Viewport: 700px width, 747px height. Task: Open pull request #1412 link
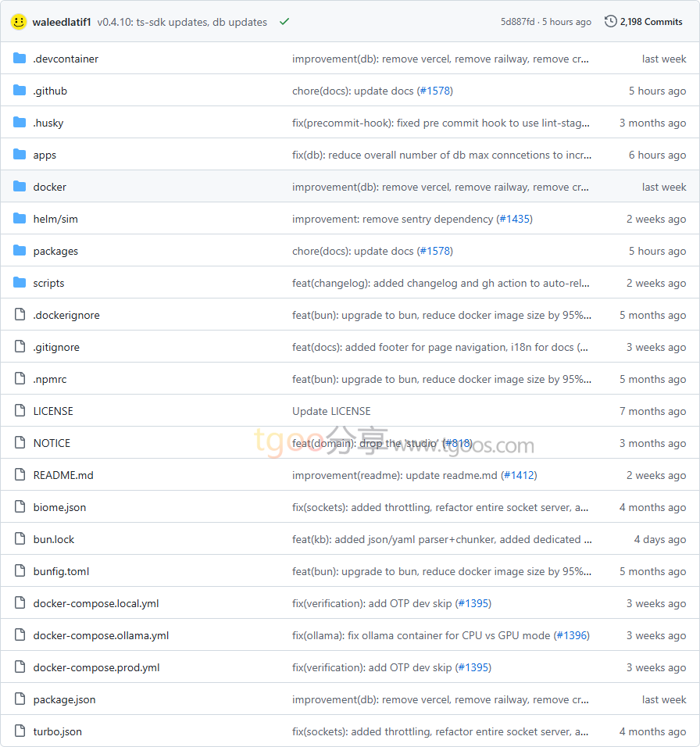[519, 475]
